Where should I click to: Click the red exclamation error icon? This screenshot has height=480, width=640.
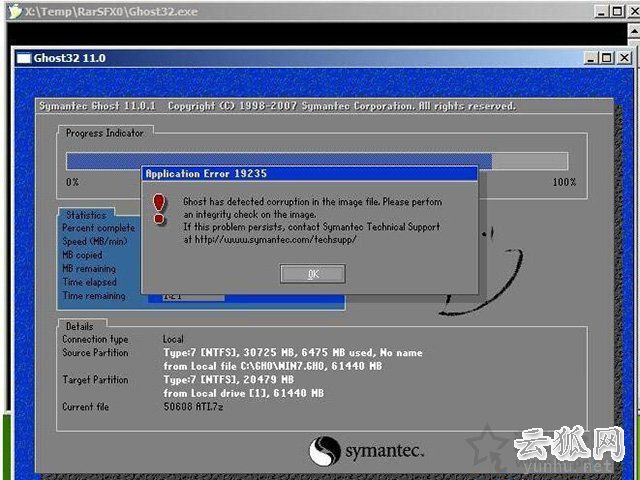click(x=159, y=209)
